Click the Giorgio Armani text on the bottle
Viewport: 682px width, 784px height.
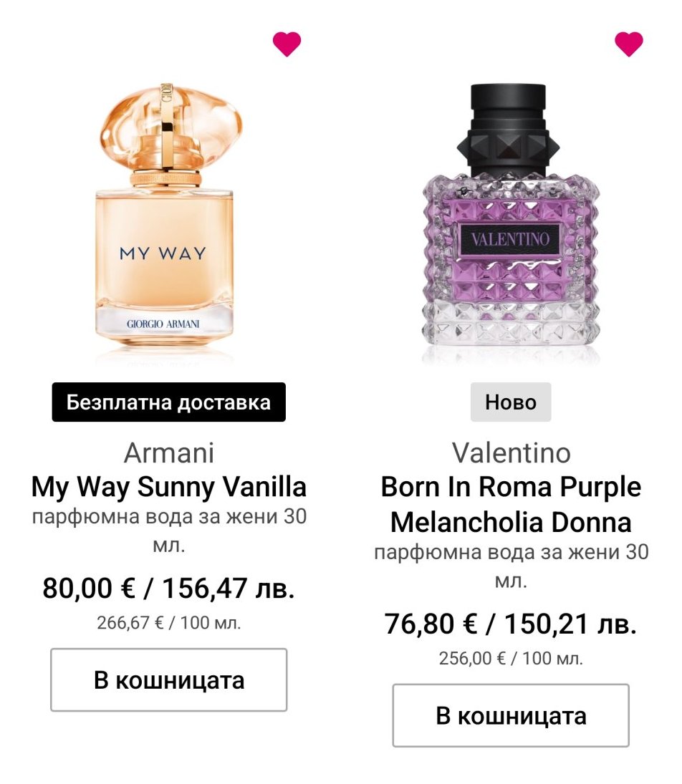[163, 324]
